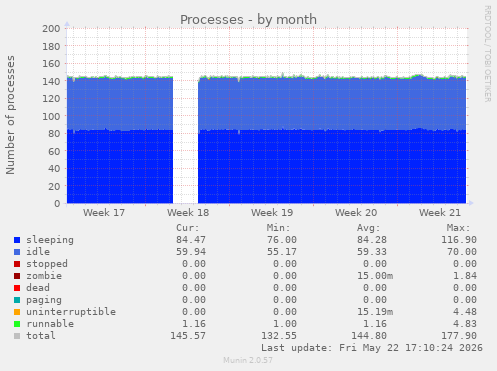Click the 'Max:' column header
Image resolution: width=497 pixels, height=371 pixels.
coord(458,228)
